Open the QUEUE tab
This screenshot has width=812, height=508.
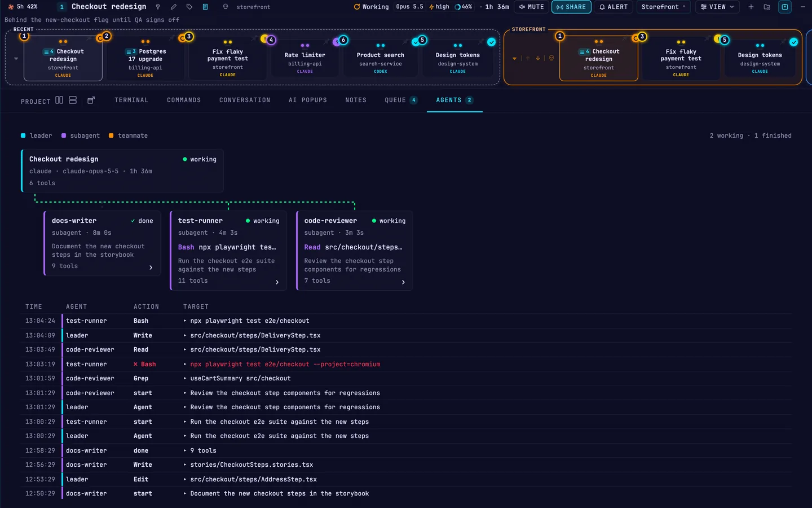point(401,100)
